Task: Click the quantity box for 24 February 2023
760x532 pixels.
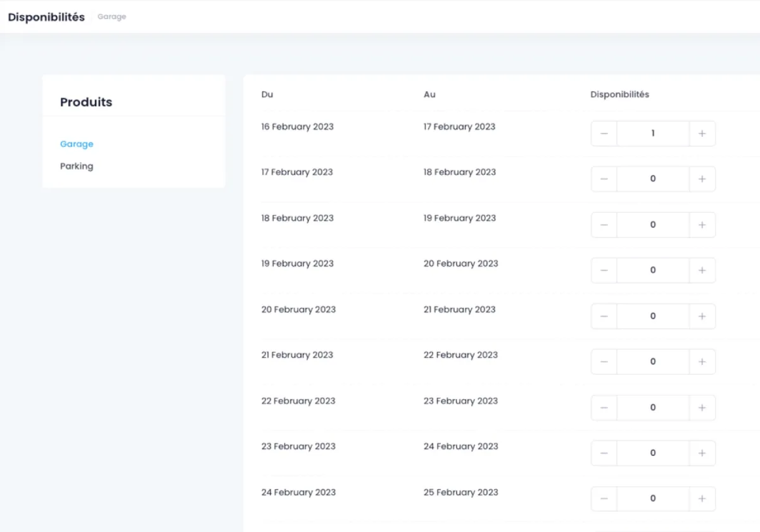Action: pyautogui.click(x=653, y=499)
